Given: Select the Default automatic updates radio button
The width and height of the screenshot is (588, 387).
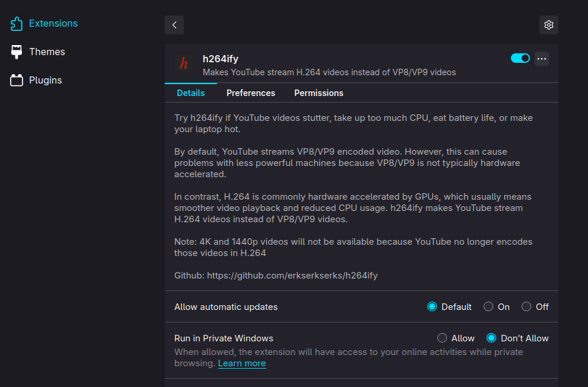Looking at the screenshot, I should tap(432, 307).
